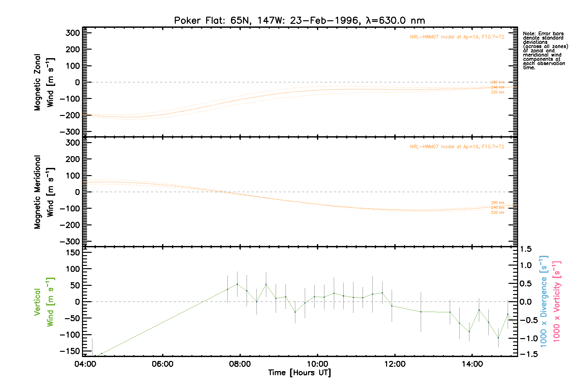Click the 08:00 time tick label
The height and width of the screenshot is (392, 588).
pyautogui.click(x=240, y=364)
